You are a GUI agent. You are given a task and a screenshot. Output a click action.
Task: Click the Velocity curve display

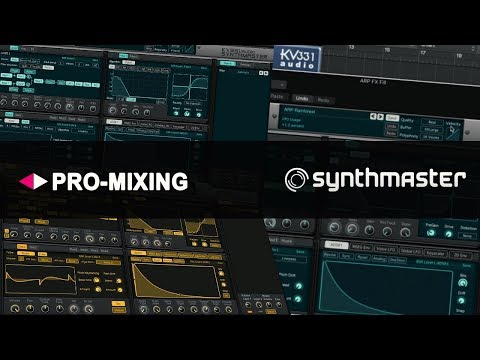pyautogui.click(x=453, y=133)
